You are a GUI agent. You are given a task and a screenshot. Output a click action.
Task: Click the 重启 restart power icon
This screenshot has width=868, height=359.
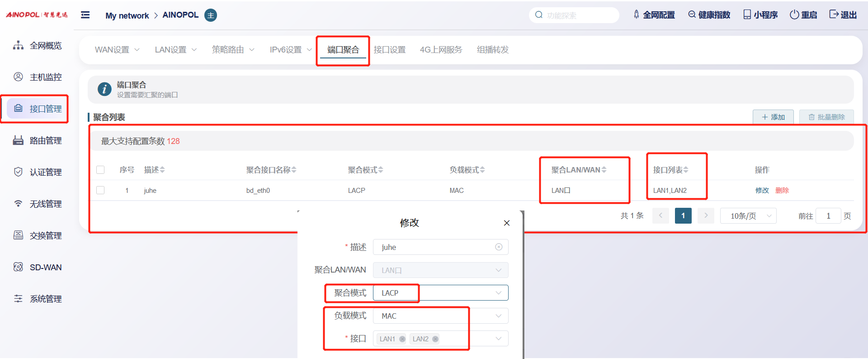tap(794, 15)
